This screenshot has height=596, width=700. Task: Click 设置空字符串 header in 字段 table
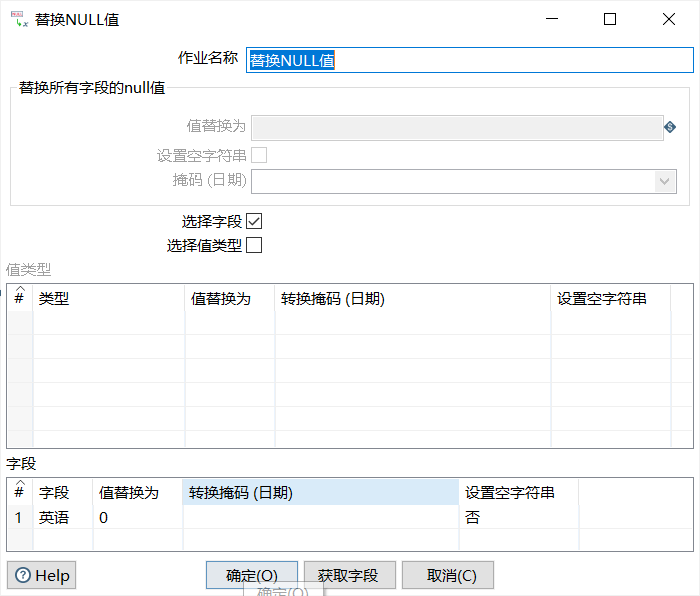(x=519, y=492)
